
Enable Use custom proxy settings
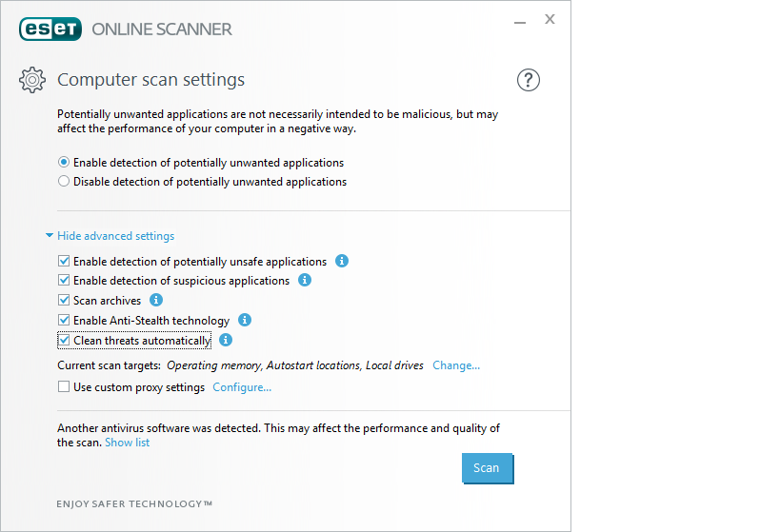(64, 387)
